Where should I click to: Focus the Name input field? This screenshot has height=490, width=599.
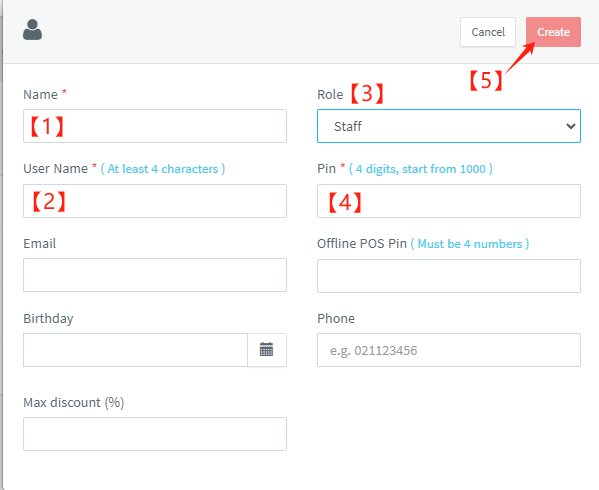pos(155,126)
